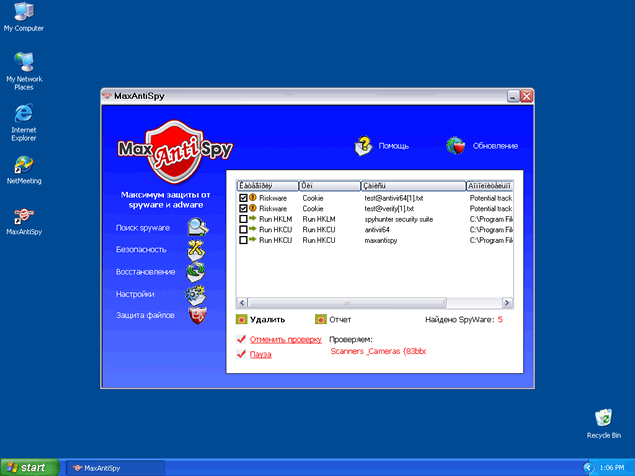Click the Обновление update globe icon
The image size is (635, 476).
456,145
